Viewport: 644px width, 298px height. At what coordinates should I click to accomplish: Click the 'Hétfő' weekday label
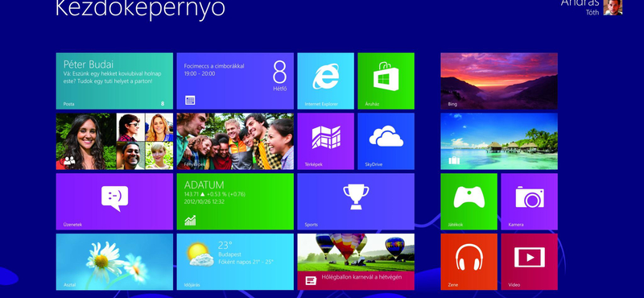(x=279, y=89)
